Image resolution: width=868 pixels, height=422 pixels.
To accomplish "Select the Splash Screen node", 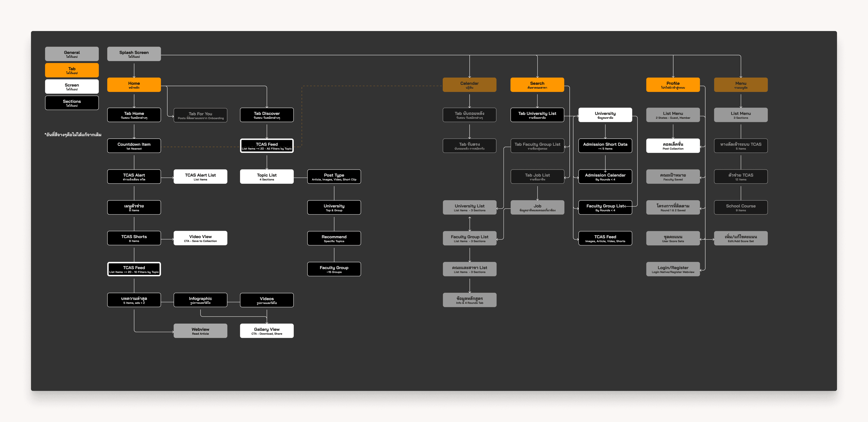I will pos(134,54).
